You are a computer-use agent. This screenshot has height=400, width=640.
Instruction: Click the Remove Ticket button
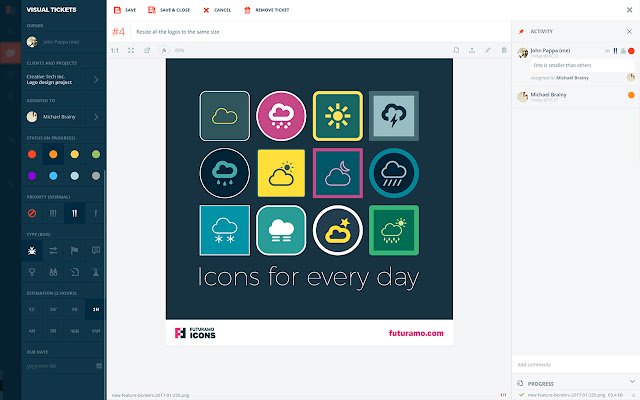point(267,10)
